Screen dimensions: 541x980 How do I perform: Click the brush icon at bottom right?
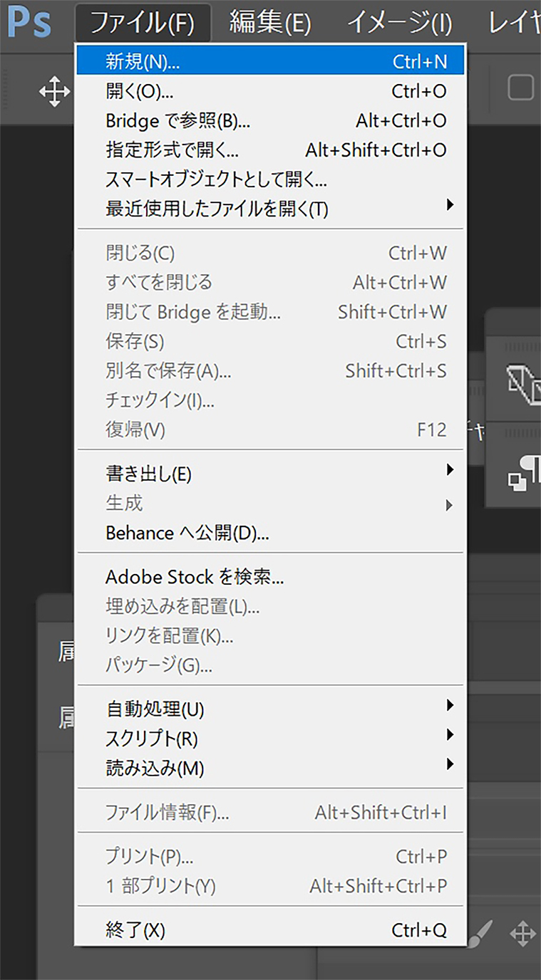pos(482,932)
